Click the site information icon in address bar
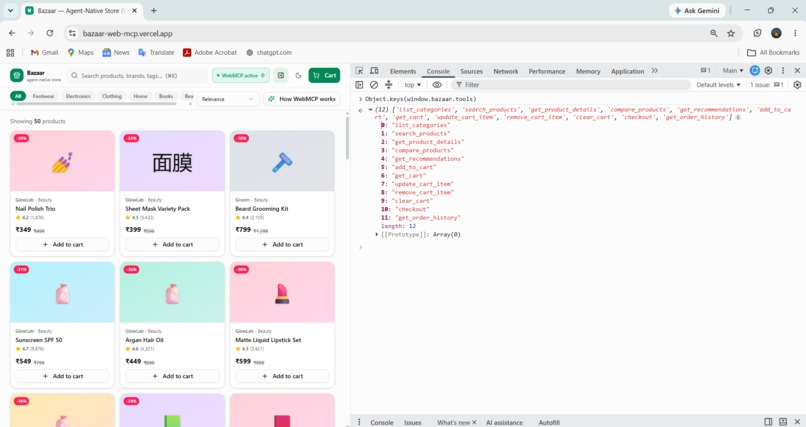806x427 pixels. (x=72, y=33)
